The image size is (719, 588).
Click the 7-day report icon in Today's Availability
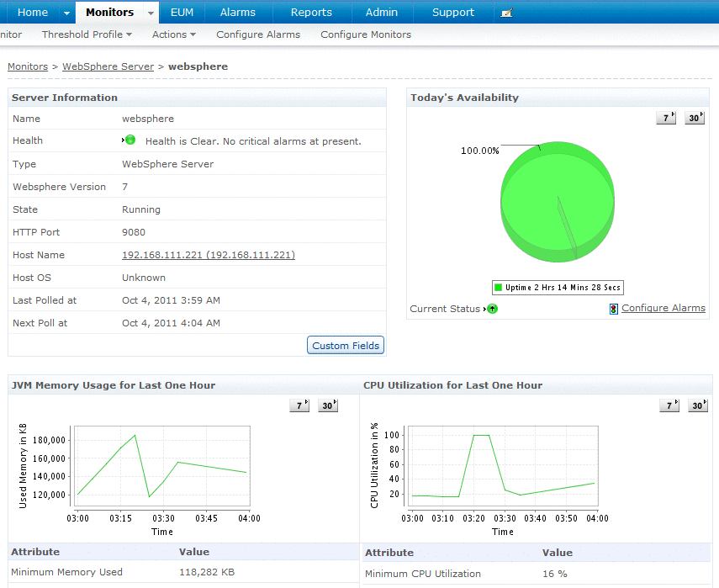[665, 119]
